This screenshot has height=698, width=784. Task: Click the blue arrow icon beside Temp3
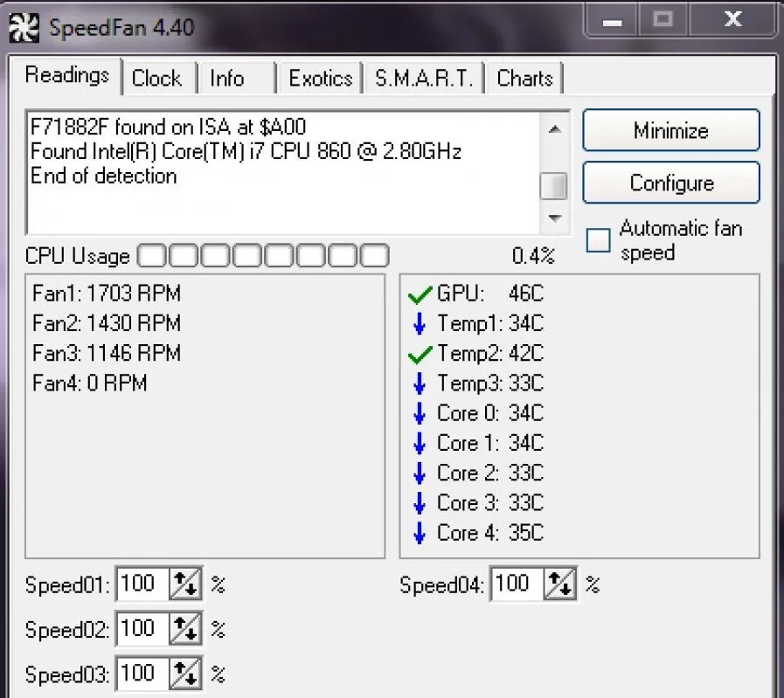tap(420, 384)
